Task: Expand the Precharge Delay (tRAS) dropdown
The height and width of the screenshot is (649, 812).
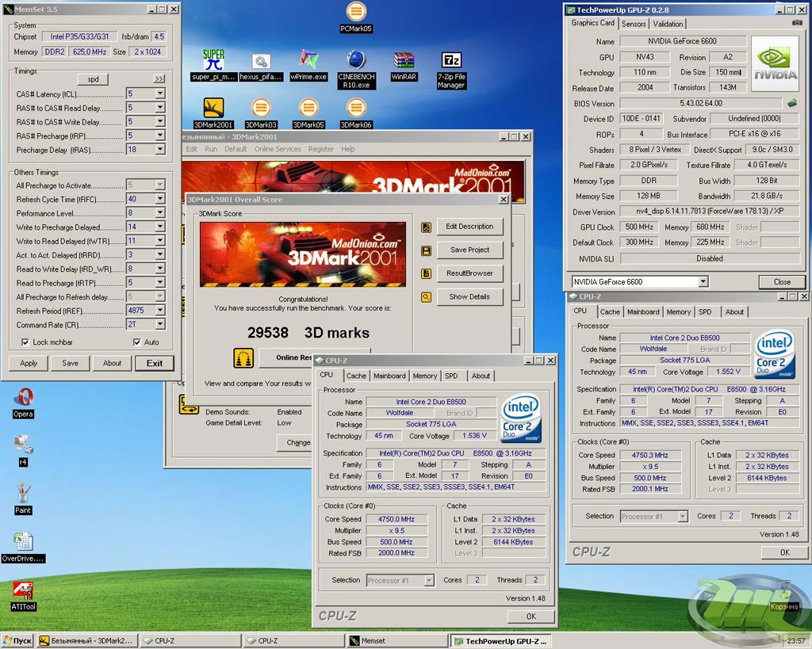Action: pyautogui.click(x=160, y=150)
